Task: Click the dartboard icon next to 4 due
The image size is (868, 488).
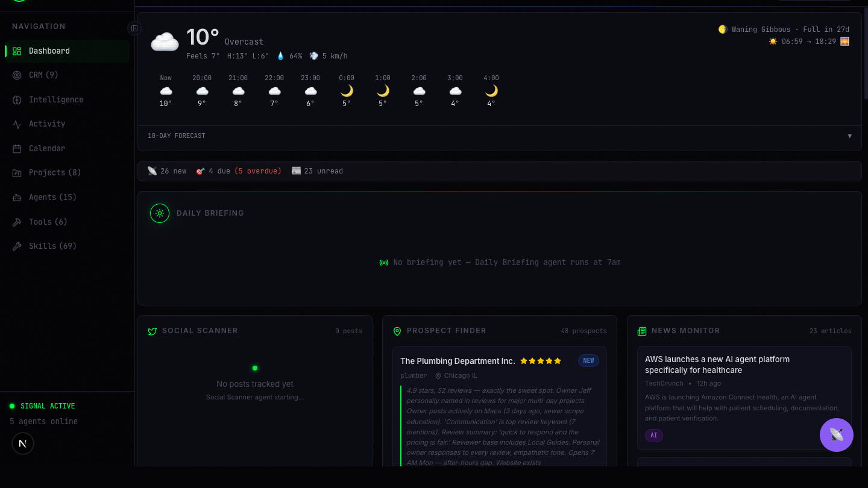Action: click(x=200, y=170)
